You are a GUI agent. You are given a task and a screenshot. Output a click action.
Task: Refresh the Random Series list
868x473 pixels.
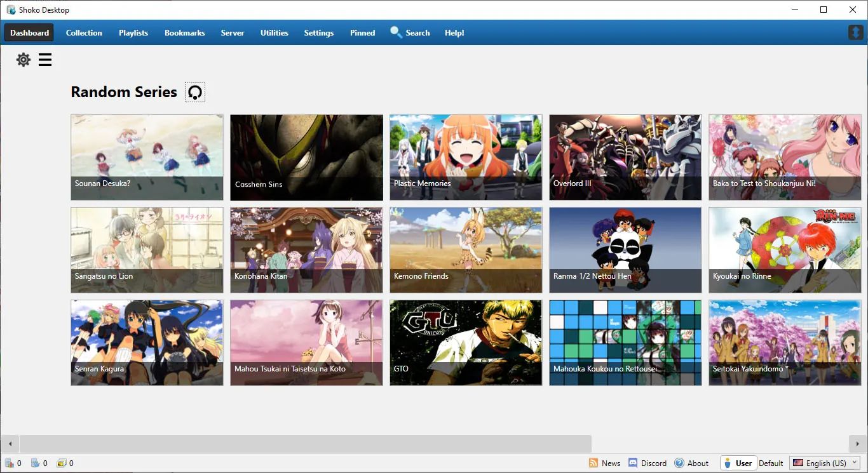coord(195,92)
